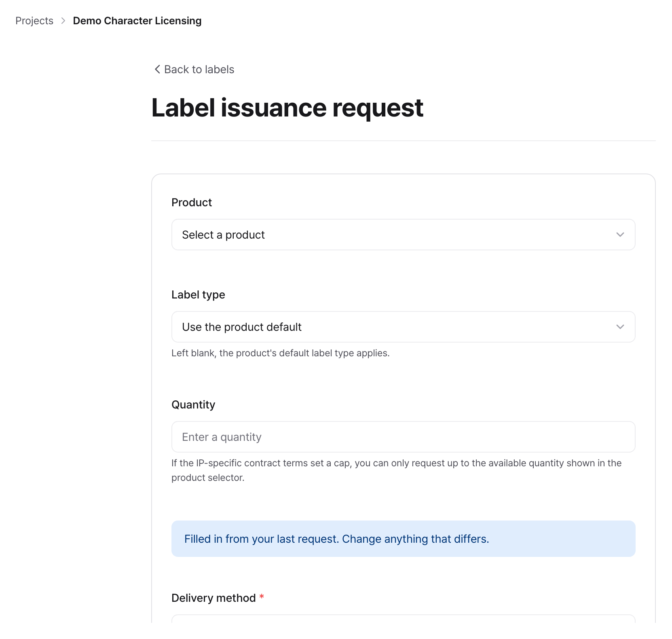Image resolution: width=672 pixels, height=639 pixels.
Task: Click the Quantity field label
Action: tap(193, 405)
